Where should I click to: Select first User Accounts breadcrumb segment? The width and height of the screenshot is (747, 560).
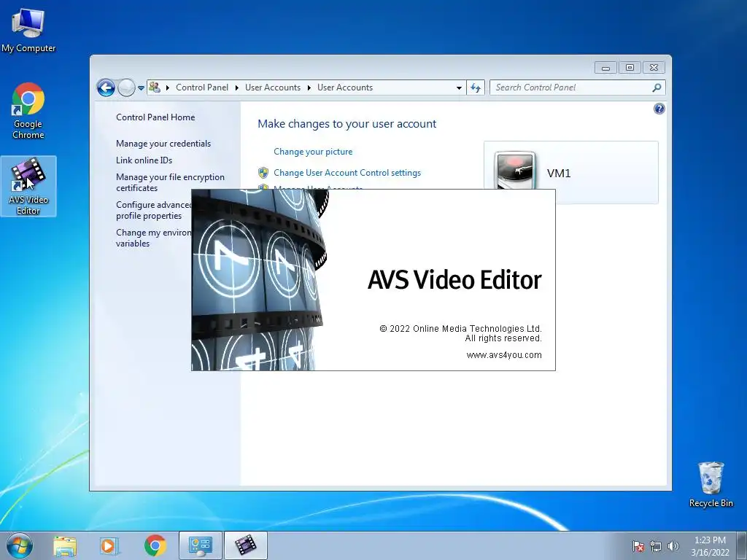(273, 87)
